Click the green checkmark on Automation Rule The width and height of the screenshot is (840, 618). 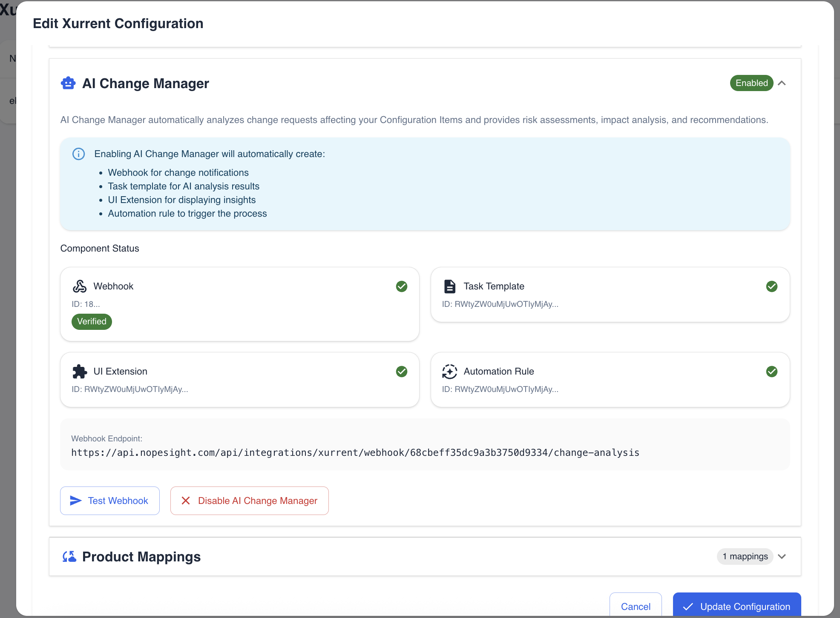pyautogui.click(x=772, y=372)
